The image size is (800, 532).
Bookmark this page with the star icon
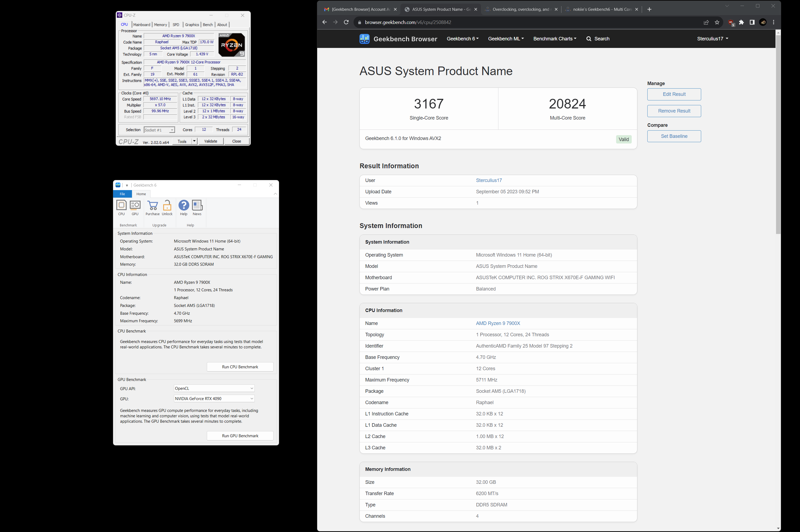[x=717, y=22]
